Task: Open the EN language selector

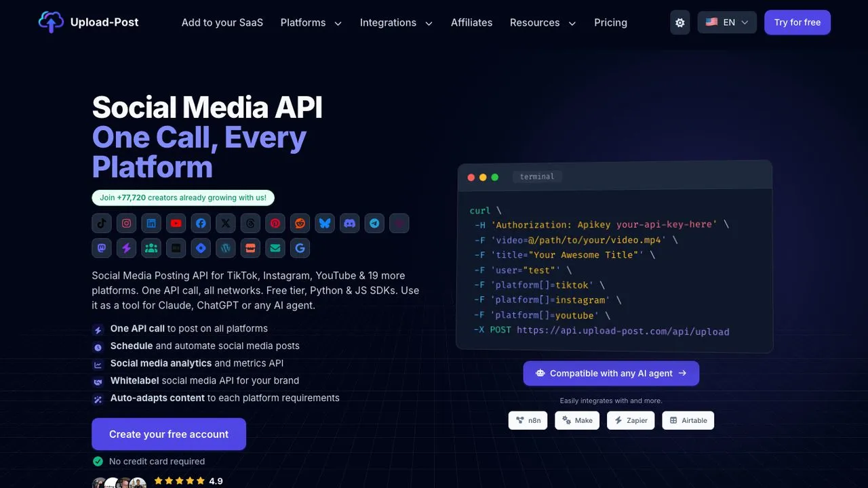Action: point(727,22)
